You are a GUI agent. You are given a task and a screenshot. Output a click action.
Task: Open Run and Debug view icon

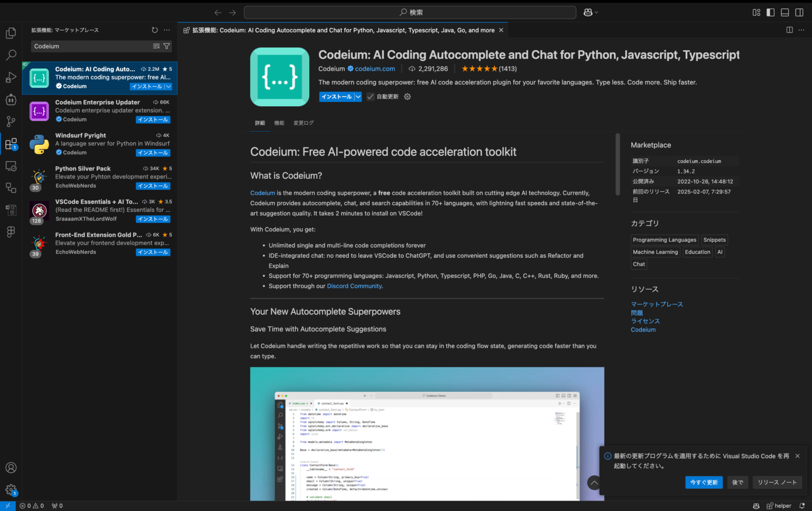point(11,78)
